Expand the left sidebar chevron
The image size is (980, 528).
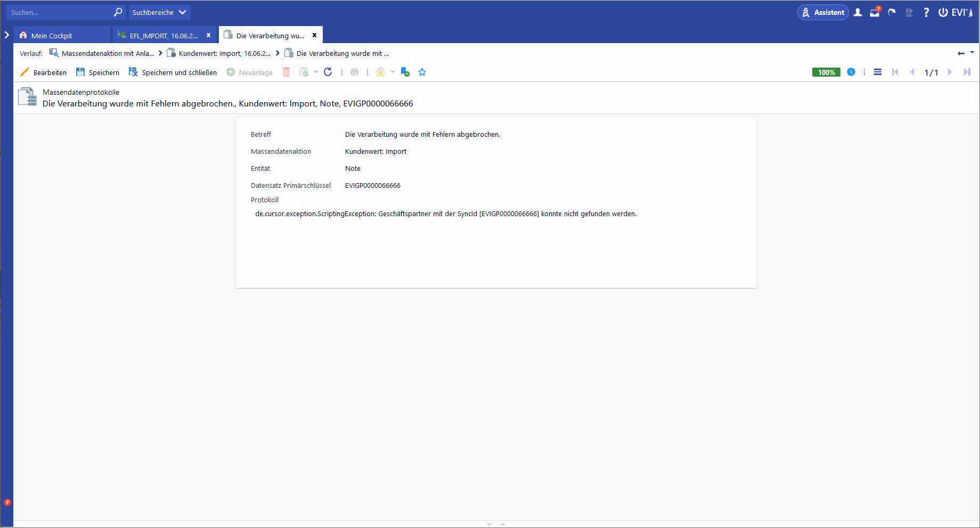coord(6,35)
